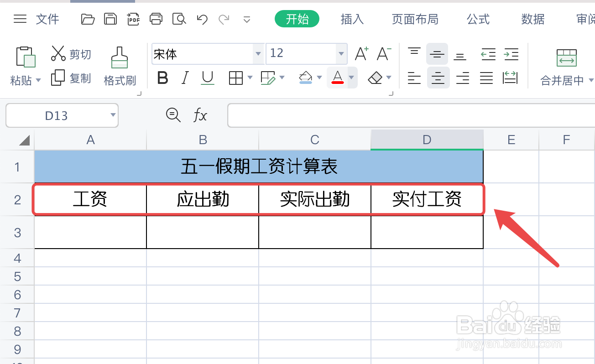The image size is (595, 364).
Task: Apply italic formatting
Action: click(185, 78)
